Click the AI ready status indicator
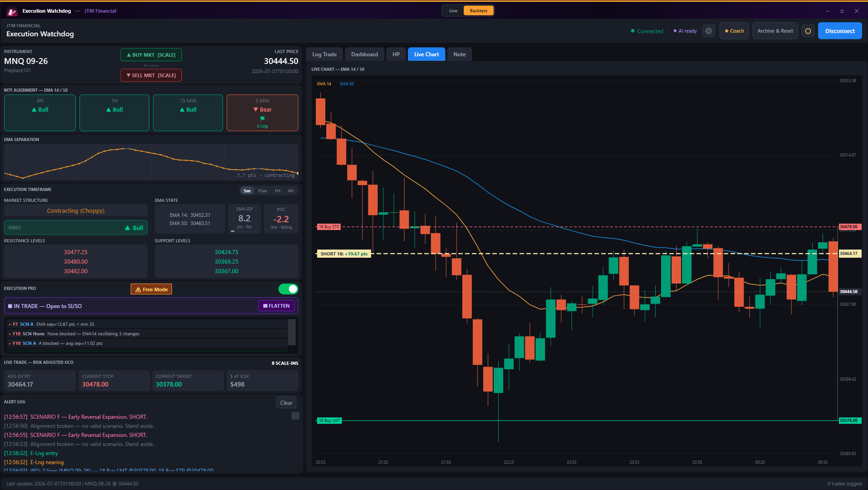Viewport: 868px width, 490px height. [x=685, y=31]
